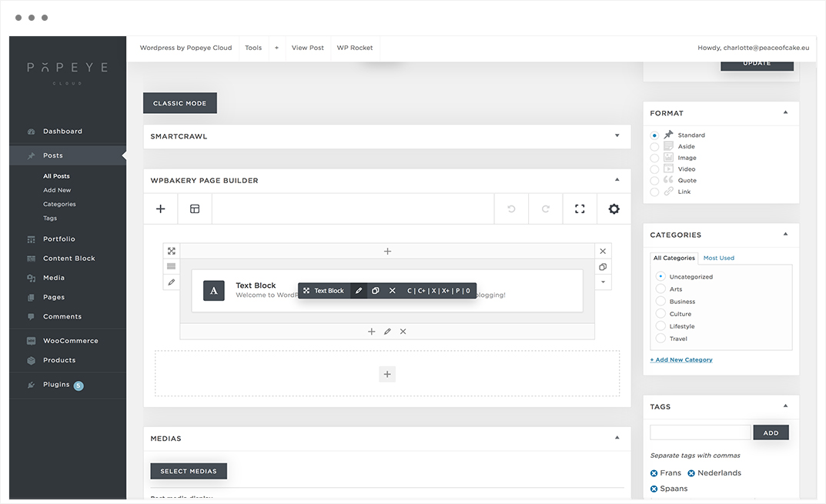Click the tags text input field
Screen dimensions: 826x504
pos(700,432)
